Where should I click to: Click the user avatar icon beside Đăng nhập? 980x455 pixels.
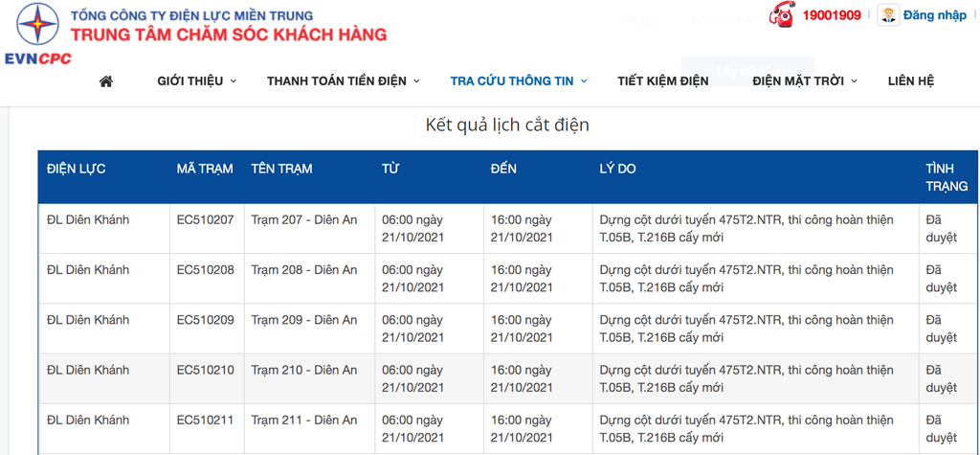[x=888, y=15]
